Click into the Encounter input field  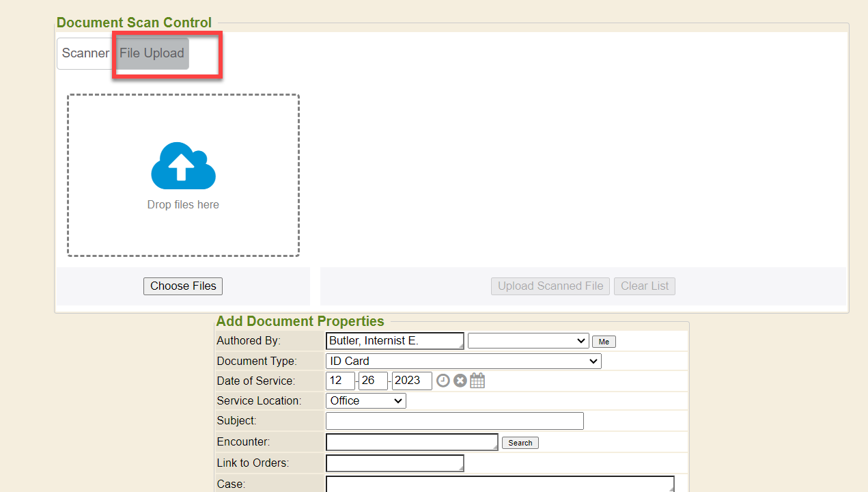click(411, 442)
